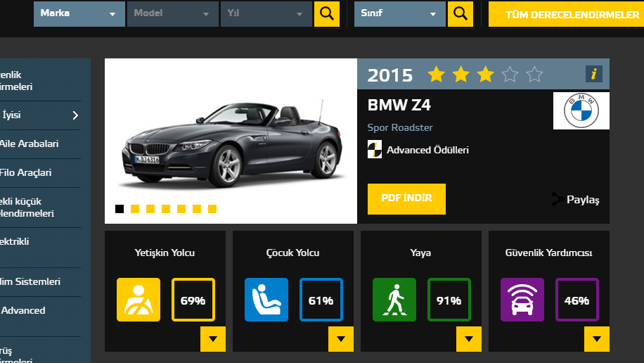Open the Model dropdown
This screenshot has width=644, height=363.
(x=172, y=13)
